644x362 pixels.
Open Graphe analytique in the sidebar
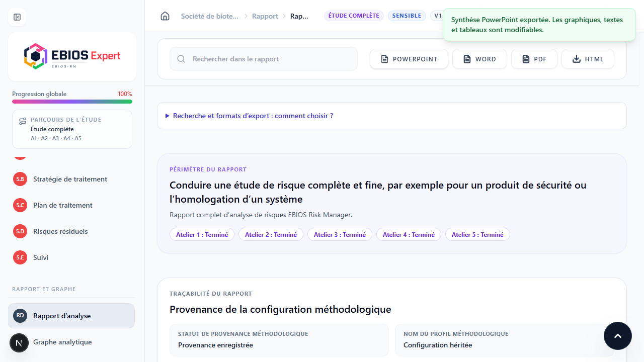click(71, 342)
